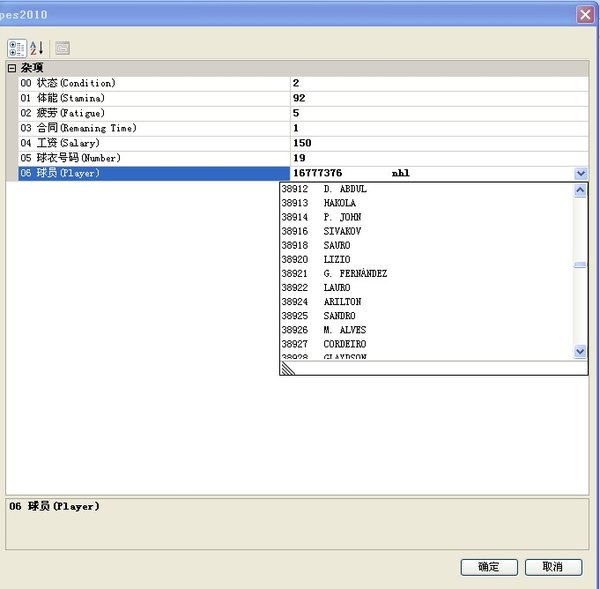Screen dimensions: 600x589
Task: Click the Player value 16777376 nhl field
Action: 432,173
